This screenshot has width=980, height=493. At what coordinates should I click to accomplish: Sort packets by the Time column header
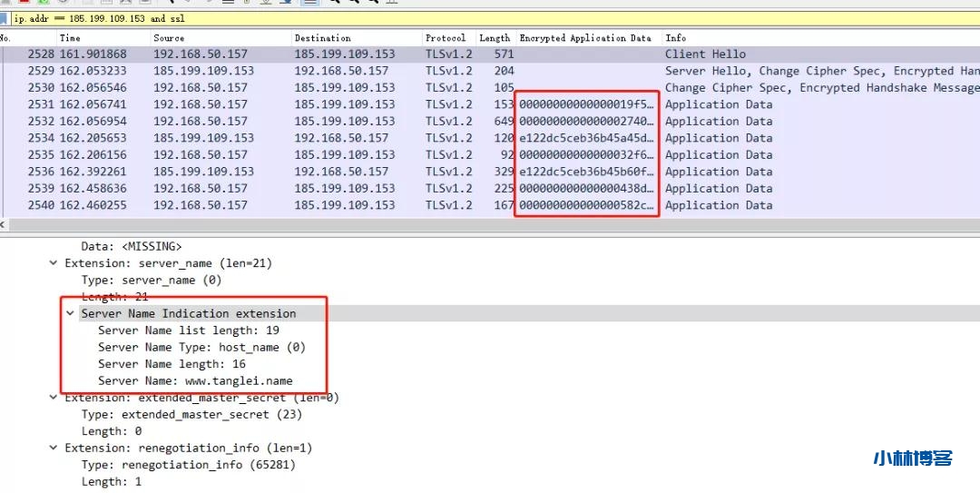(x=71, y=38)
